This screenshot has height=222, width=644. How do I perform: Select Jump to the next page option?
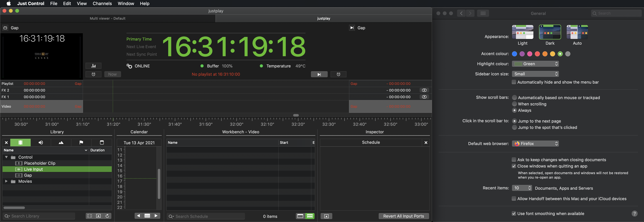point(515,121)
